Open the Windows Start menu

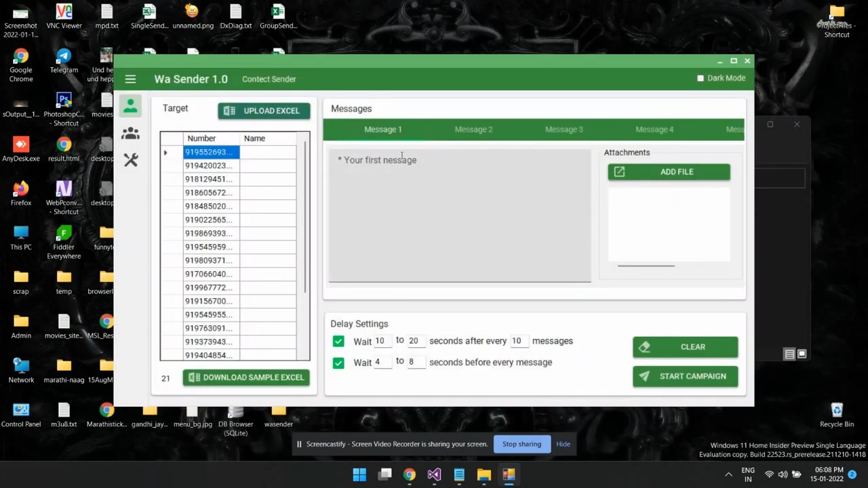pyautogui.click(x=359, y=474)
